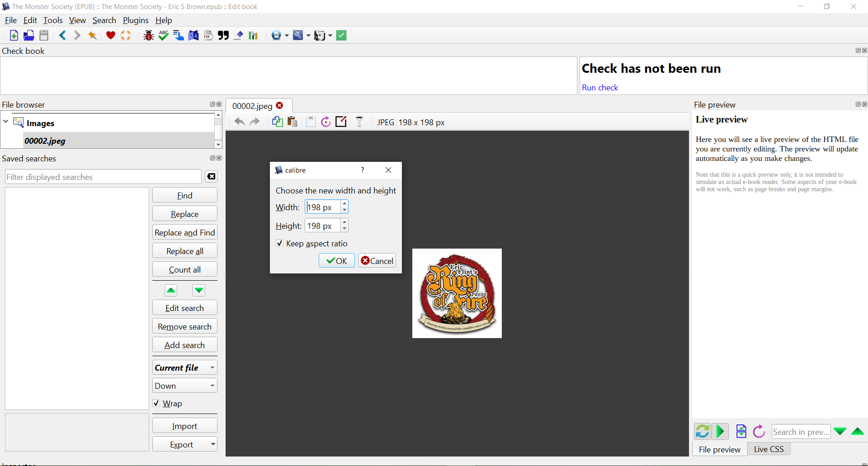Screen dimensions: 868x466
Task: Toggle the Keep aspect ratio checkbox
Action: pyautogui.click(x=280, y=243)
